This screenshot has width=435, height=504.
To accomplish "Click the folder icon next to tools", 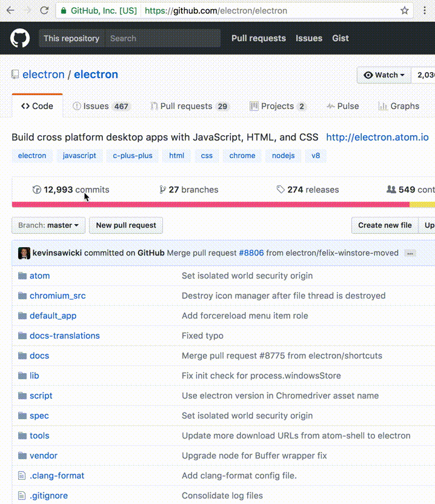I will click(x=22, y=436).
